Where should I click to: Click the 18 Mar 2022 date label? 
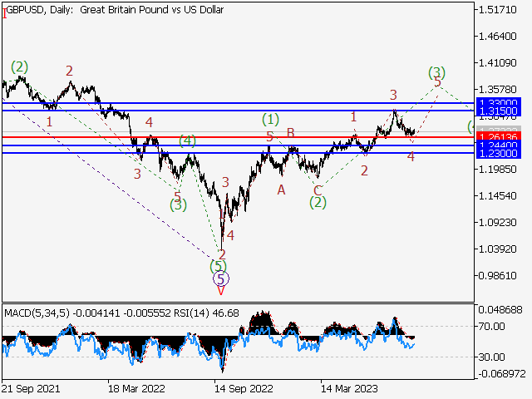point(136,388)
